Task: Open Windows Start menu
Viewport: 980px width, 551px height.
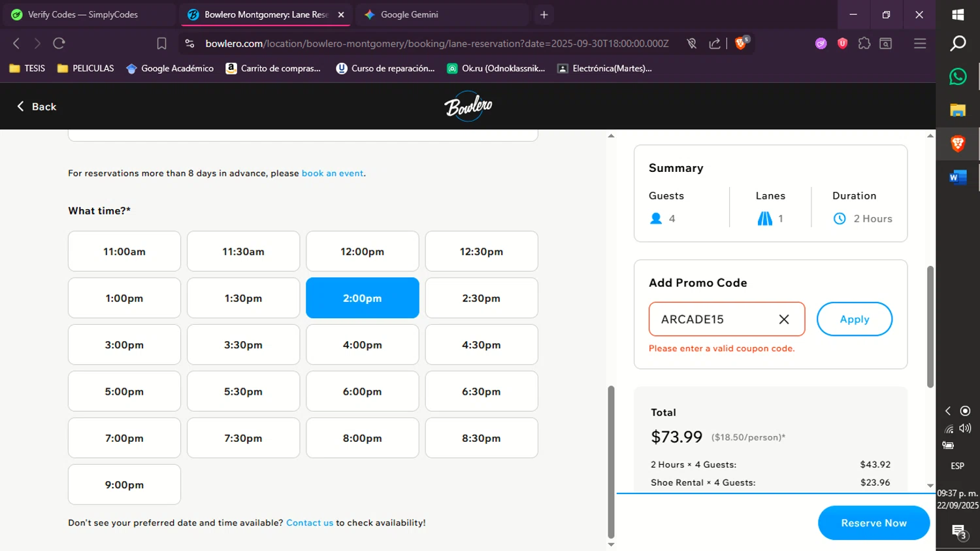Action: pyautogui.click(x=958, y=14)
